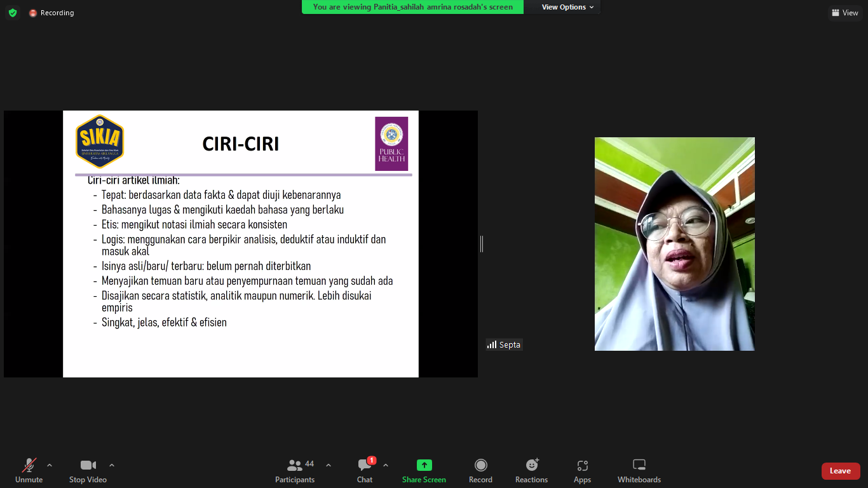The width and height of the screenshot is (868, 488).
Task: Open the Reactions menu
Action: [x=531, y=470]
